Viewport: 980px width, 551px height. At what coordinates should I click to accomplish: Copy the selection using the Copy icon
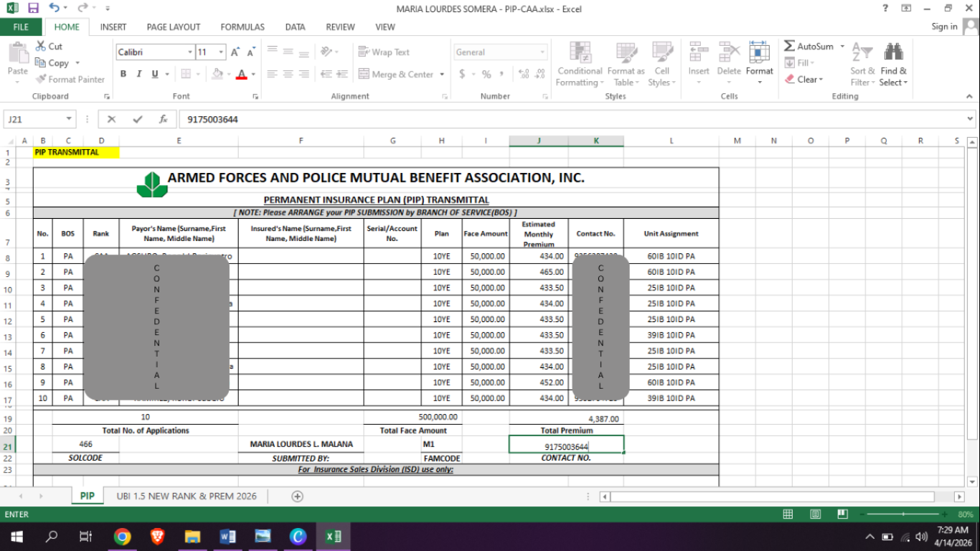coord(41,62)
